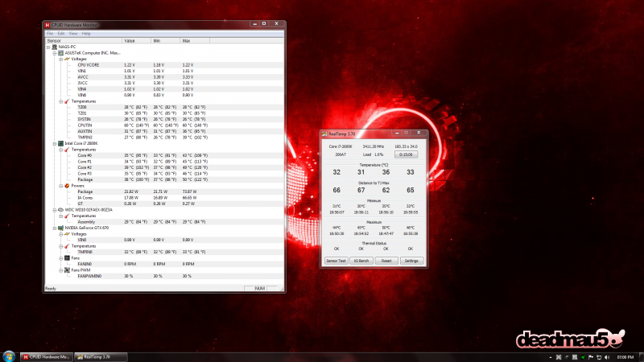Click the Sensor column header
644x362 pixels.
(x=84, y=41)
